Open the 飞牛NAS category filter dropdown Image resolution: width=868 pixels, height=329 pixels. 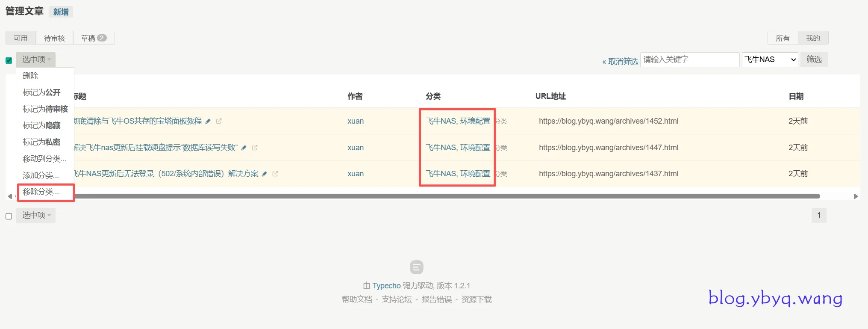click(770, 59)
